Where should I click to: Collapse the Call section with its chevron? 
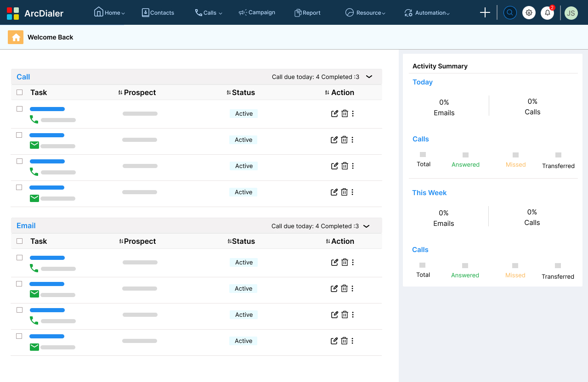point(369,77)
